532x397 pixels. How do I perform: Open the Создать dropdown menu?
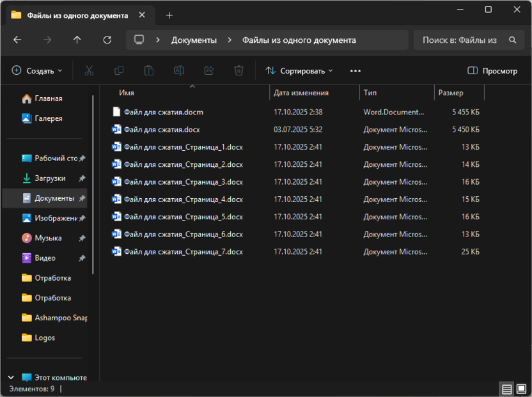[37, 71]
